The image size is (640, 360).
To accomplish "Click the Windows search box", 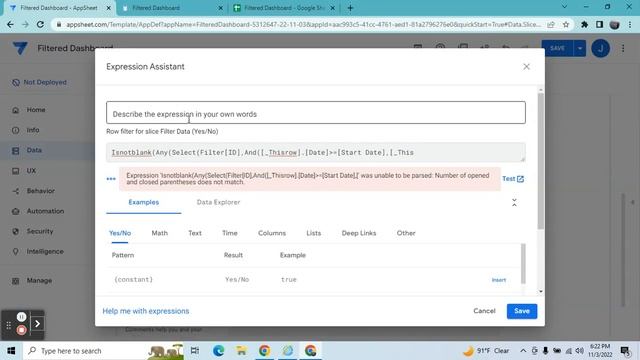I will [104, 351].
